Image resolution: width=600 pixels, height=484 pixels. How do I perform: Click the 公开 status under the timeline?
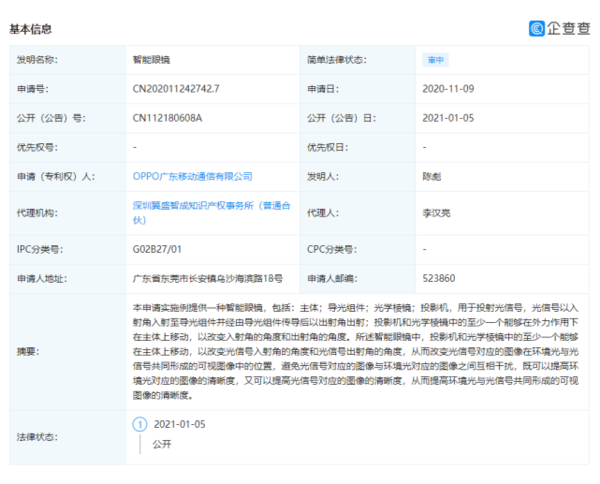point(162,444)
